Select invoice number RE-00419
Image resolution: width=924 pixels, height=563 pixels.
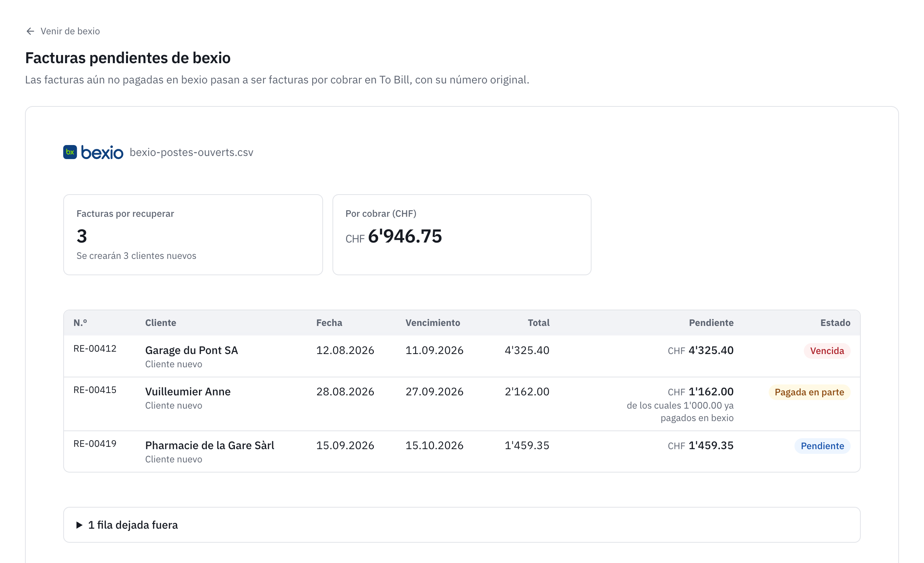(95, 444)
